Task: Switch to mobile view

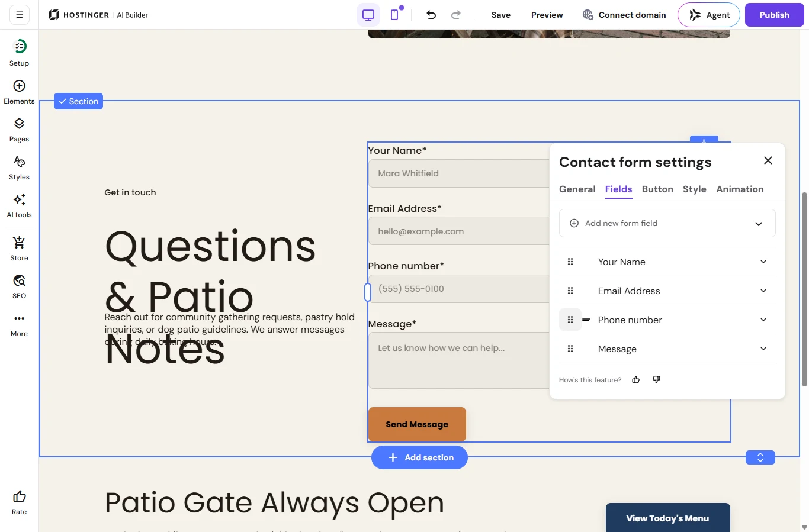Action: pos(394,15)
